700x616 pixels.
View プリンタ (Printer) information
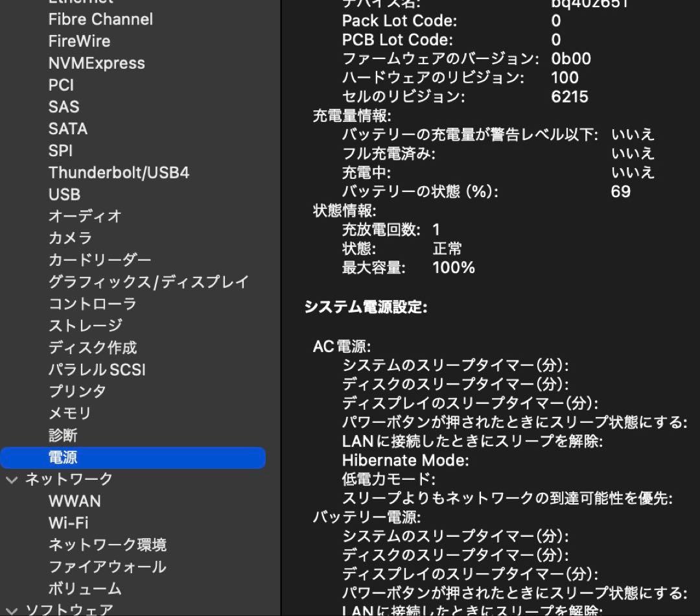[78, 391]
